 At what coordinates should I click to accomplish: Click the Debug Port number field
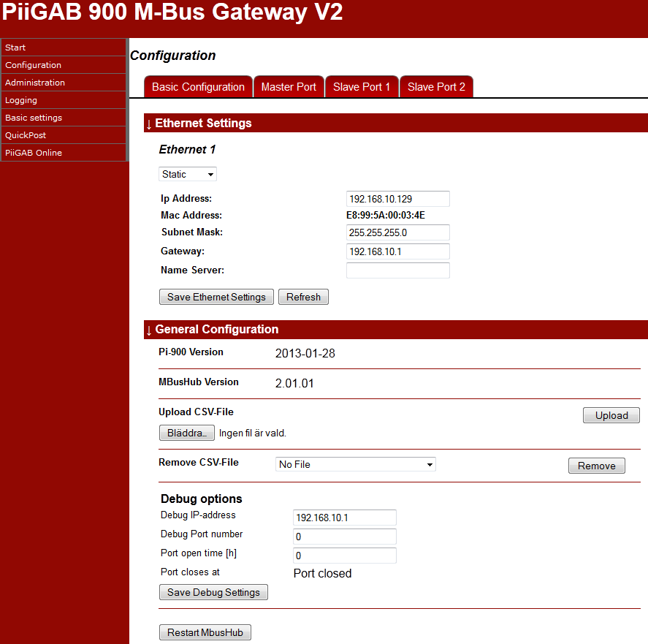(345, 537)
